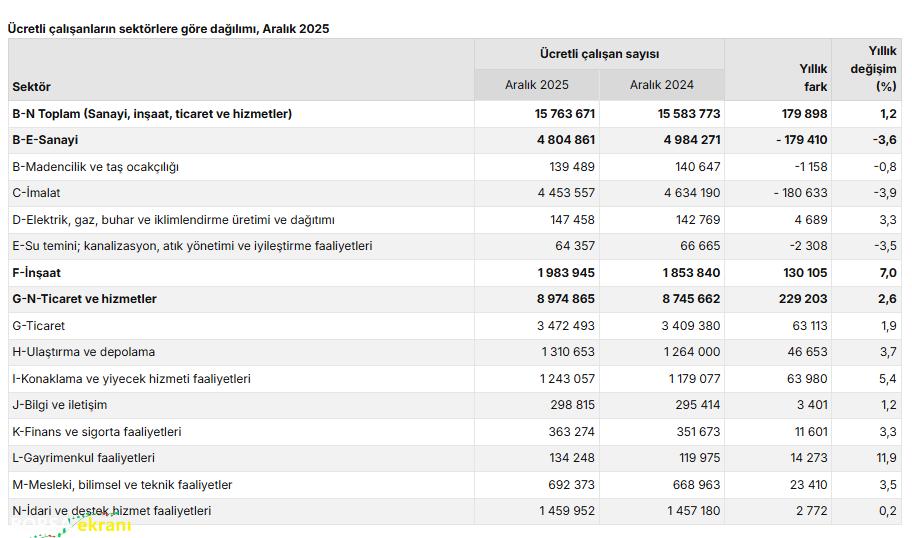The height and width of the screenshot is (538, 912).
Task: Select the Yıllık fark column header
Action: coord(812,78)
